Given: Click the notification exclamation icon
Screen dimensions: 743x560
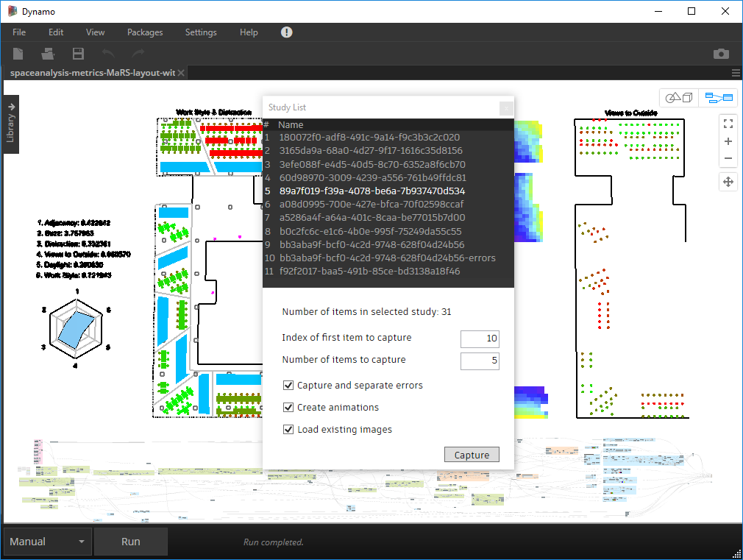Looking at the screenshot, I should (x=286, y=32).
